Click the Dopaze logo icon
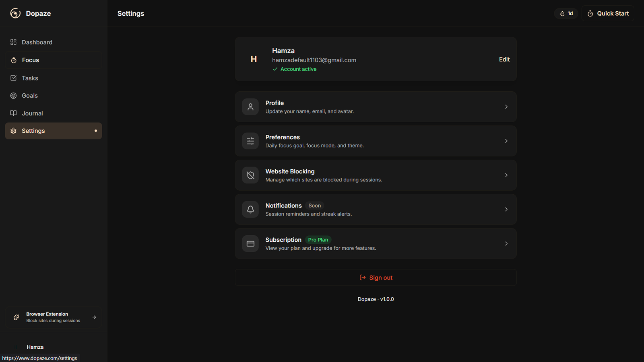Image resolution: width=644 pixels, height=362 pixels. coord(15,13)
